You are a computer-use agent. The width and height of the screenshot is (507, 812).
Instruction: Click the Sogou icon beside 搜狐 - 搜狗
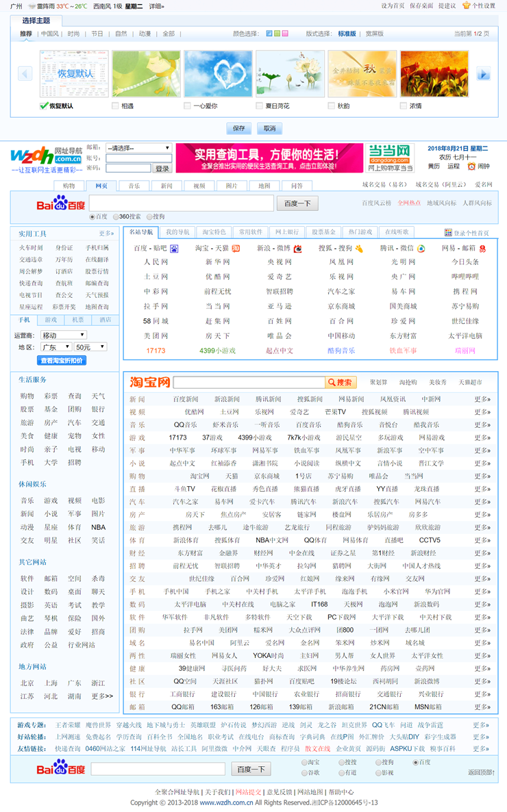(359, 249)
